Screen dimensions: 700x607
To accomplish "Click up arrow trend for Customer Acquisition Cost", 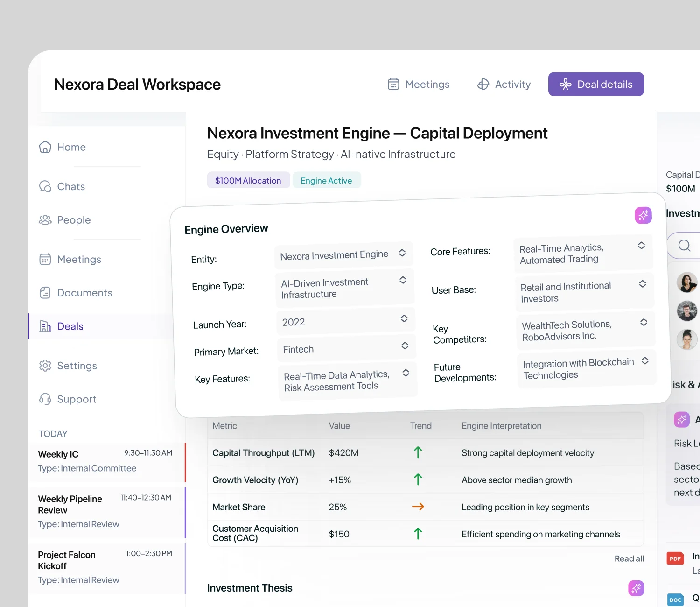I will (418, 534).
